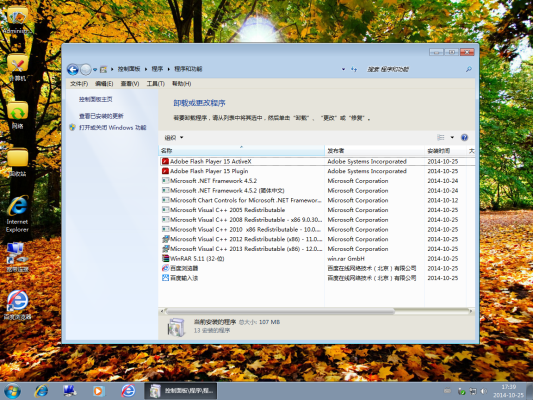This screenshot has height=400, width=533.
Task: Select Microsoft Chart Controls entry
Action: pyautogui.click(x=317, y=200)
